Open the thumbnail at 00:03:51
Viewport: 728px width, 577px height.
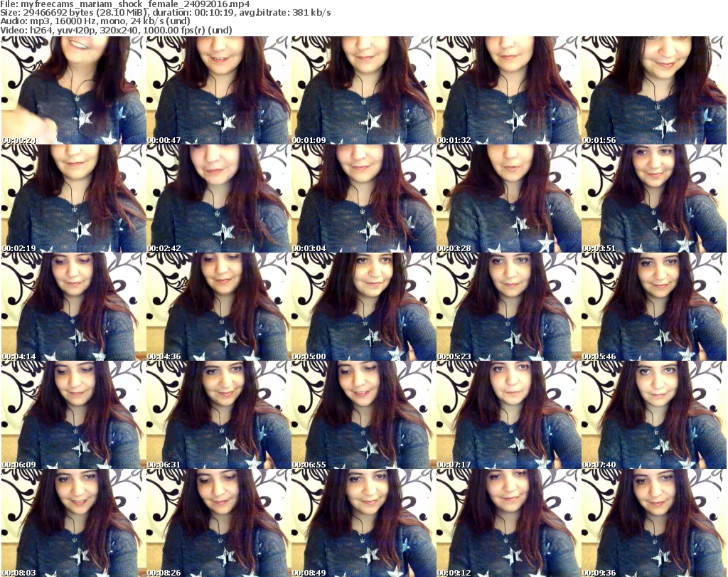click(x=654, y=198)
